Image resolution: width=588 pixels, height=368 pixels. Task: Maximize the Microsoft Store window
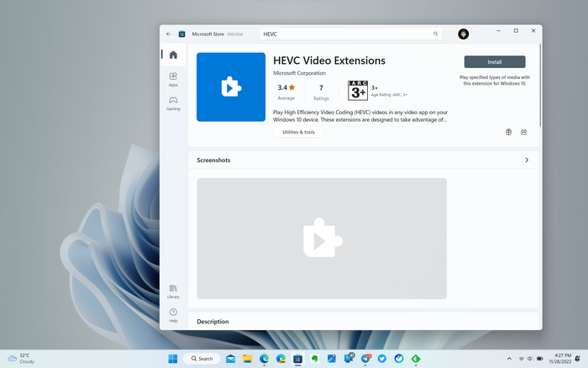(x=516, y=31)
